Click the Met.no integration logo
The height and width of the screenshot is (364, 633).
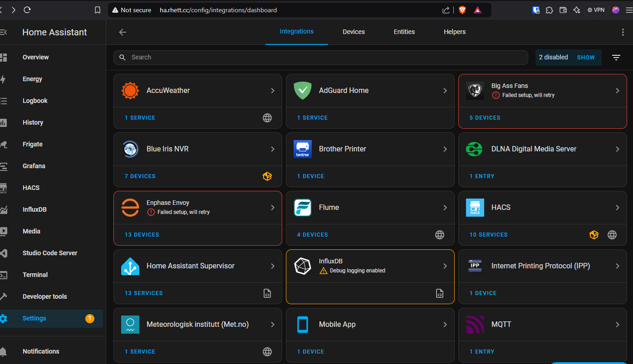pos(130,325)
